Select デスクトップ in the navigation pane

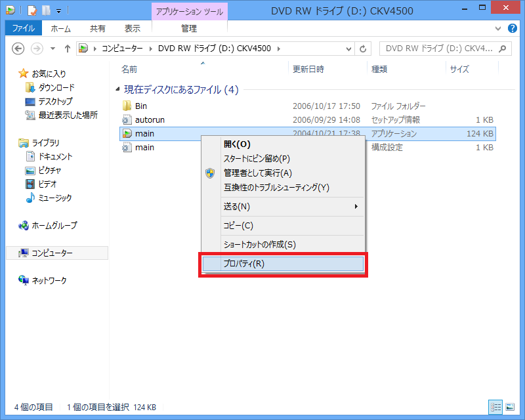tap(55, 101)
